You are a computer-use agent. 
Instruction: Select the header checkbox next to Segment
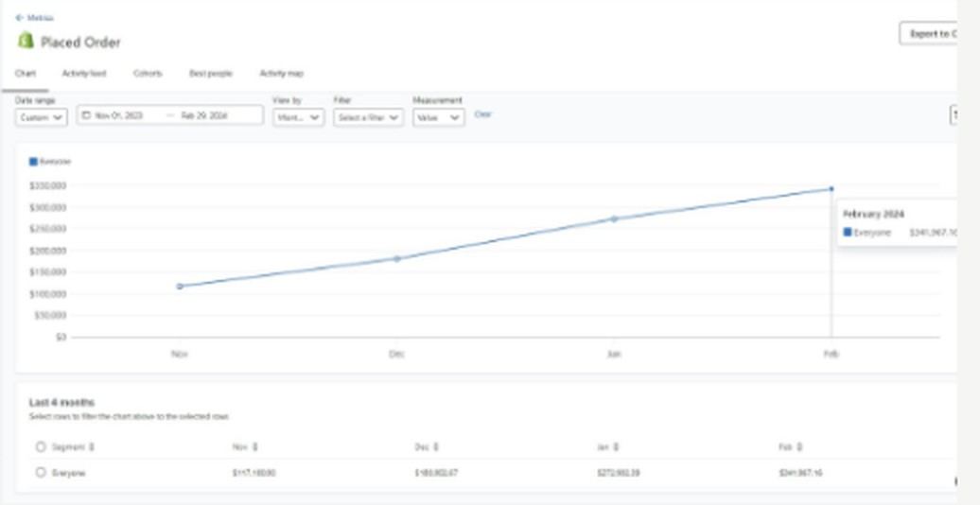point(41,447)
